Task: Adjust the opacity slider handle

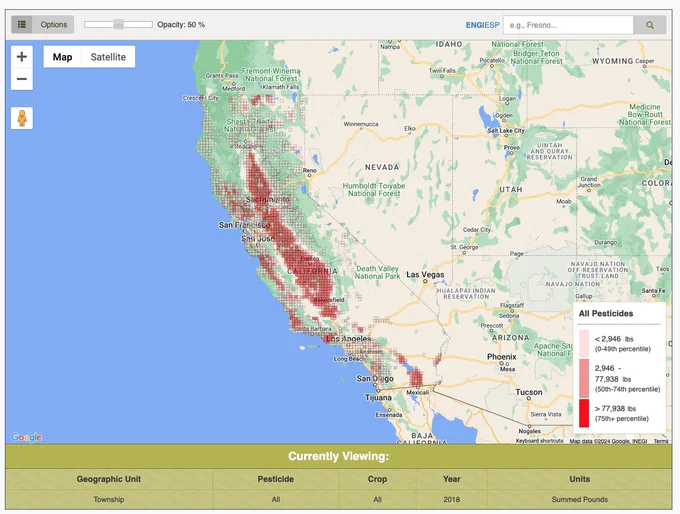Action: [118, 24]
